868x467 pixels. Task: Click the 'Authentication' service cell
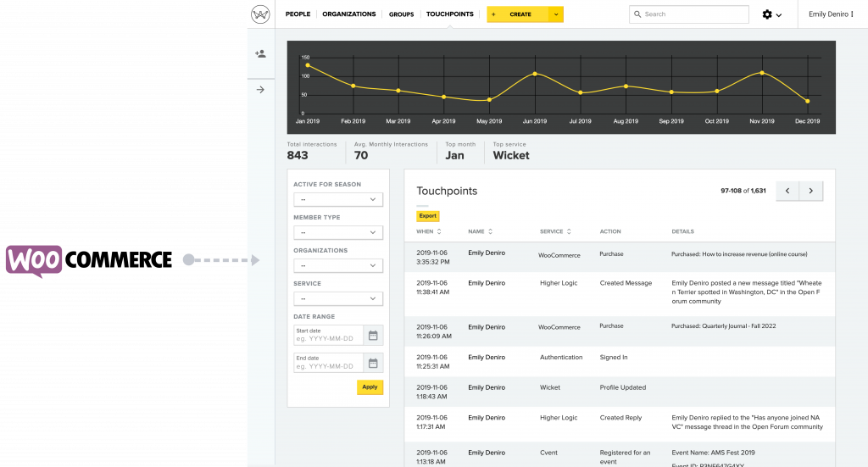561,358
